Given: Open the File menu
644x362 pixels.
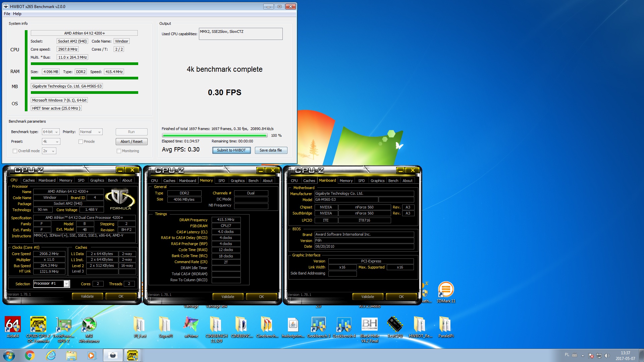Looking at the screenshot, I should 7,14.
